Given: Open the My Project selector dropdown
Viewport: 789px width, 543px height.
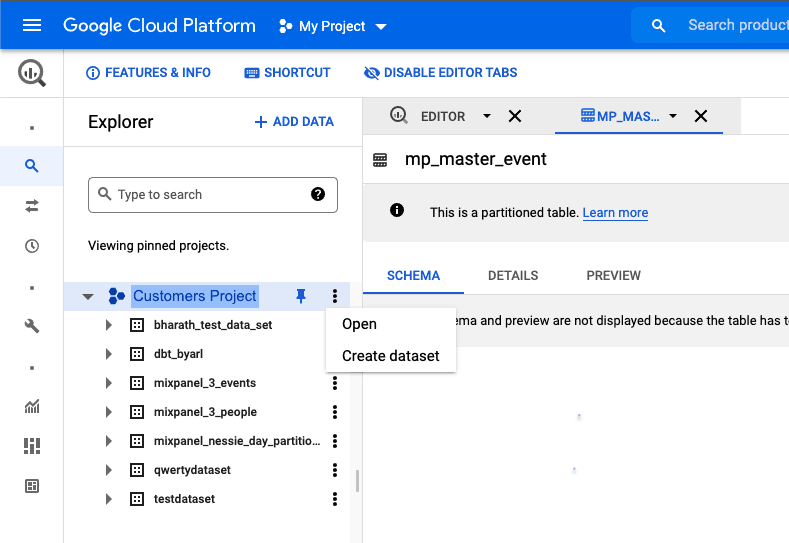Looking at the screenshot, I should coord(332,26).
